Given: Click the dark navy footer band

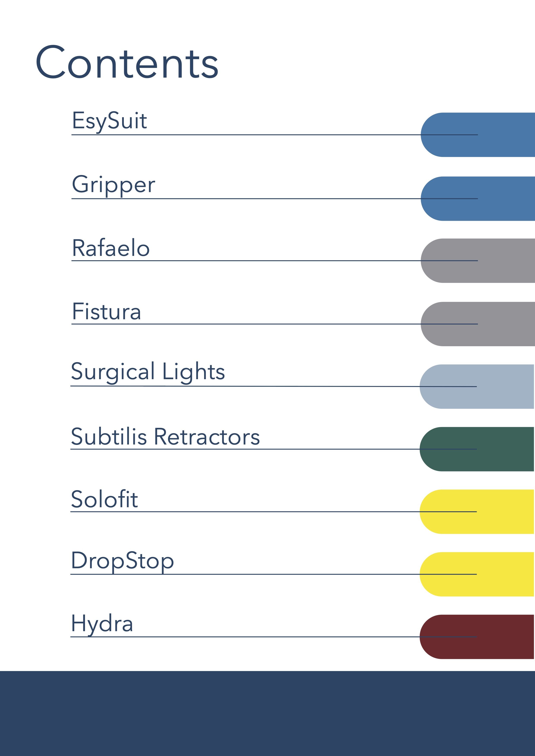Looking at the screenshot, I should tap(267, 713).
